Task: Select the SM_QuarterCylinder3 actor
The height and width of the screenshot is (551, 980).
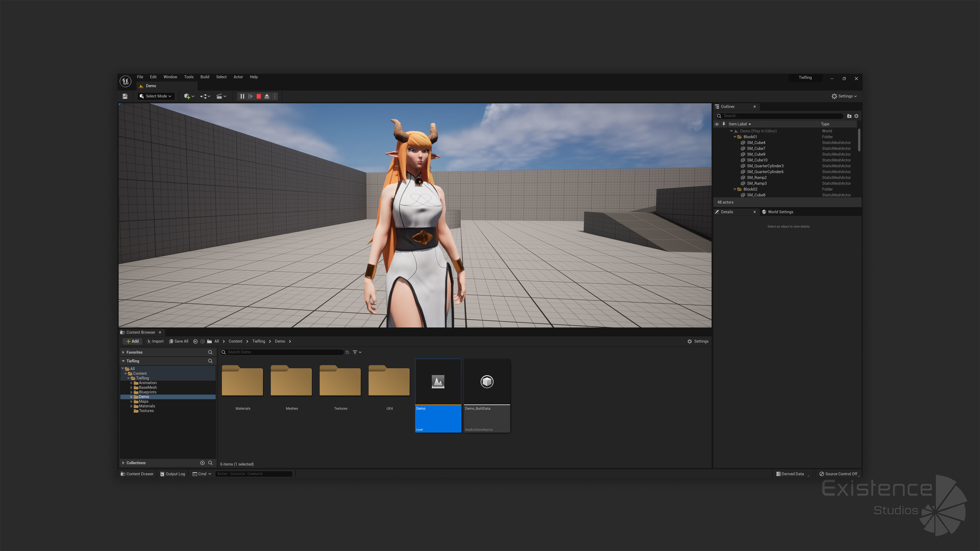Action: tap(765, 166)
